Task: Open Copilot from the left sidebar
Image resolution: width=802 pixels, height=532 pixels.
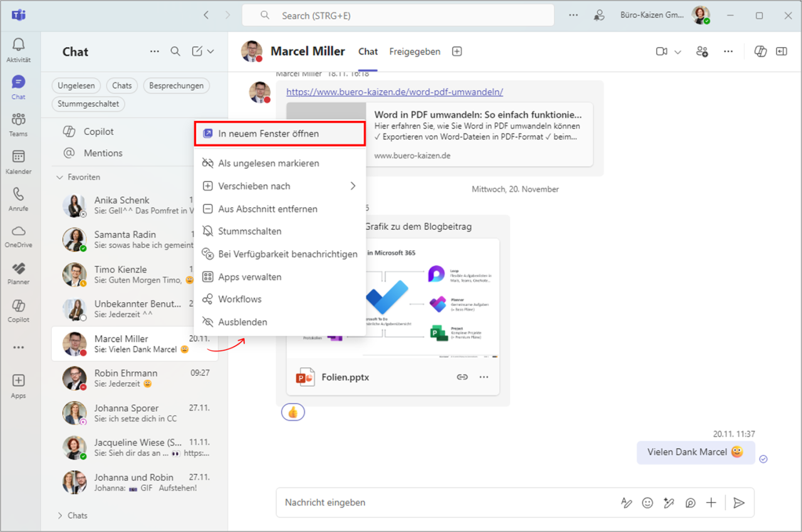Action: pos(18,310)
